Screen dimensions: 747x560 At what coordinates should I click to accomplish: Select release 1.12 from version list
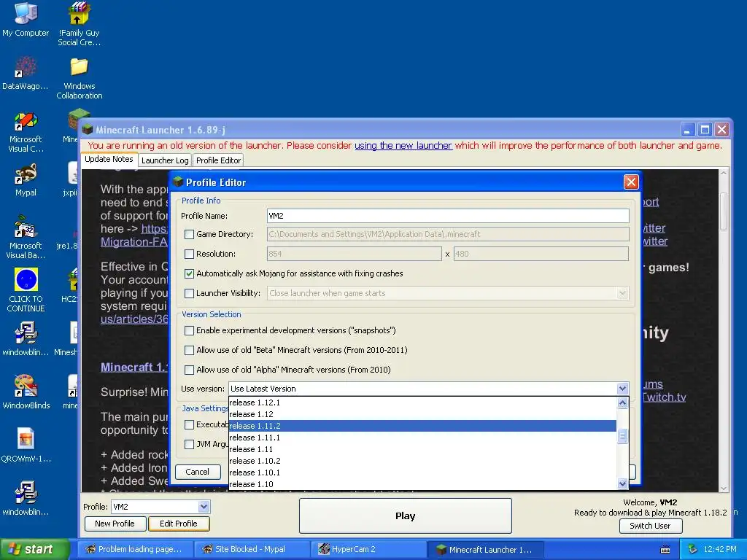point(422,414)
